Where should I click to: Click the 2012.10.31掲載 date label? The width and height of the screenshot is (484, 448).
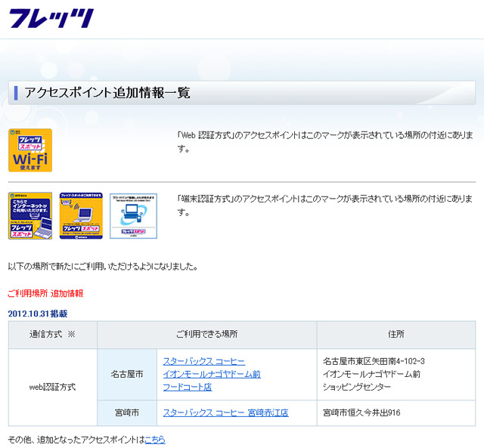pyautogui.click(x=37, y=313)
